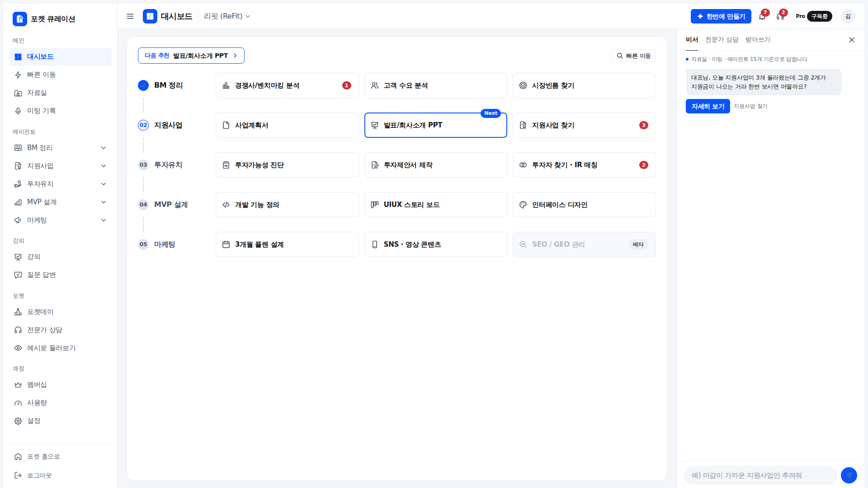868x488 pixels.
Task: Open 포켓데이 in sidebar
Action: pos(60,312)
